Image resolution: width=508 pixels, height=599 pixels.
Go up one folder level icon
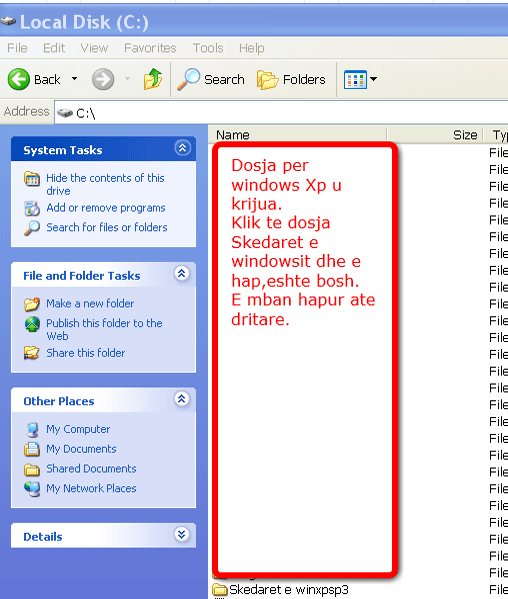point(153,79)
